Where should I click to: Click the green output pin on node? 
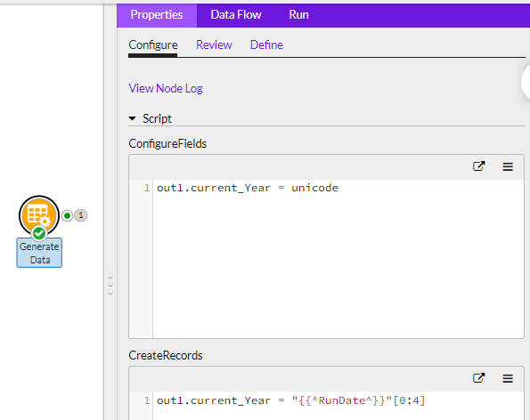68,215
